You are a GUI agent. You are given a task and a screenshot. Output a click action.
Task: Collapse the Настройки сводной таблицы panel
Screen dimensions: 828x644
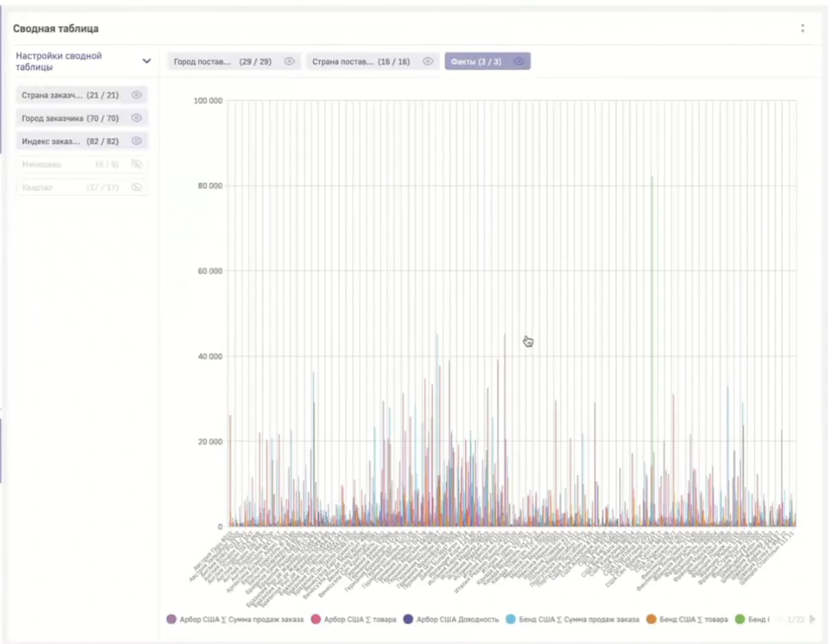pyautogui.click(x=146, y=61)
